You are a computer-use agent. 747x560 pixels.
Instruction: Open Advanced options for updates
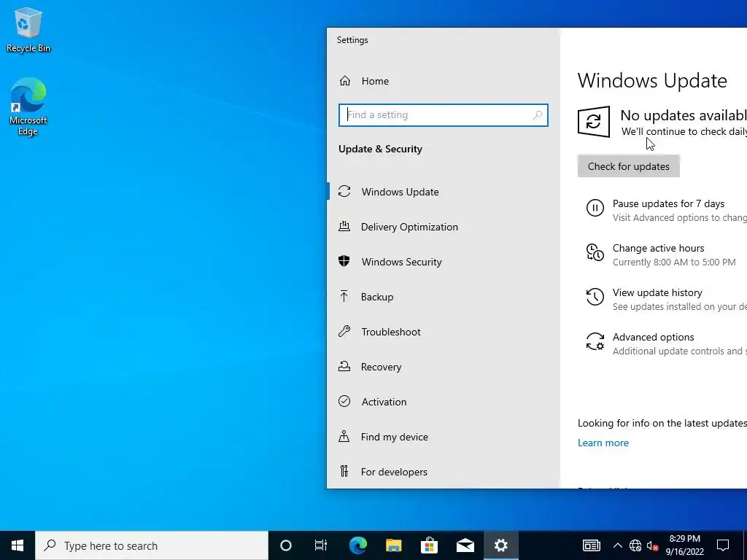pyautogui.click(x=653, y=337)
